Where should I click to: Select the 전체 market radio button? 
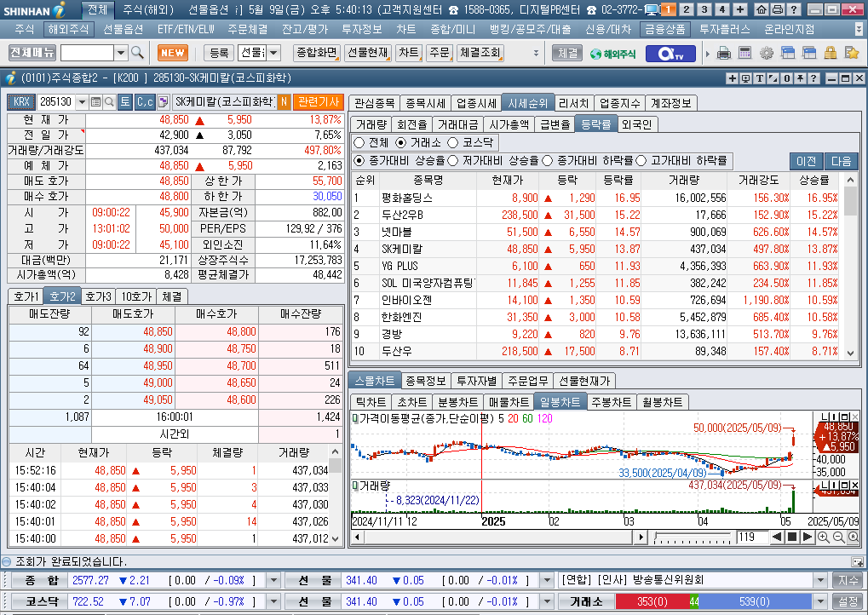359,143
